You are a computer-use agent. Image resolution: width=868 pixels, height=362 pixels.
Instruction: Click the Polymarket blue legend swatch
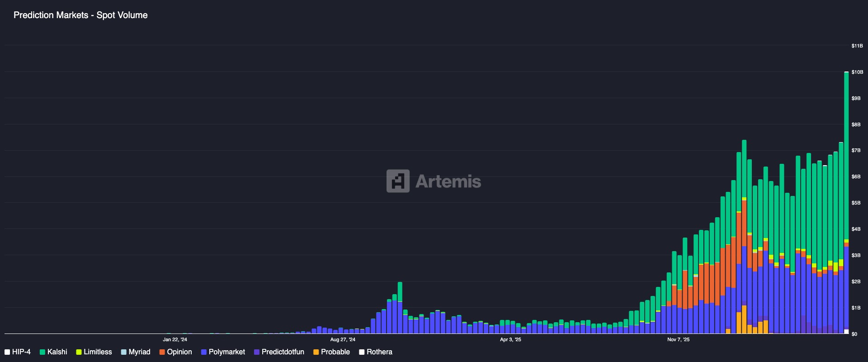[x=204, y=352]
